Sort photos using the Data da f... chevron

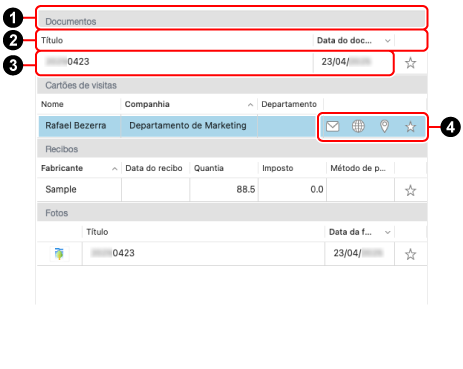(x=387, y=232)
